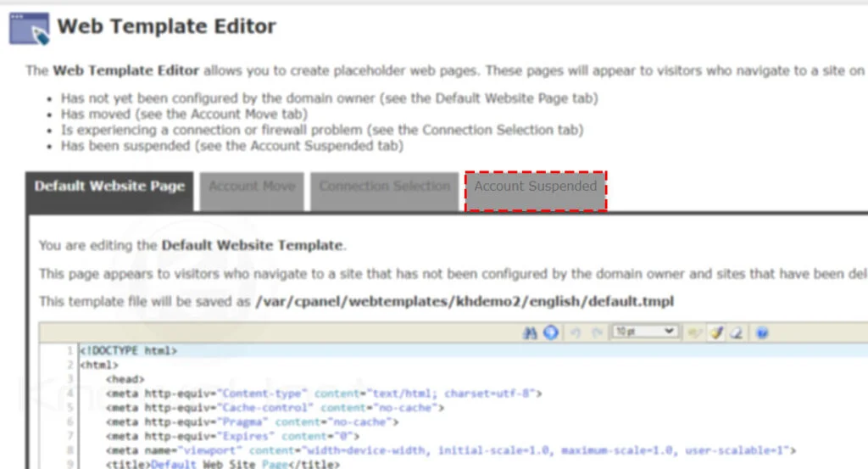Click the DOCTYPE html line in editor
The image size is (868, 469).
[129, 350]
